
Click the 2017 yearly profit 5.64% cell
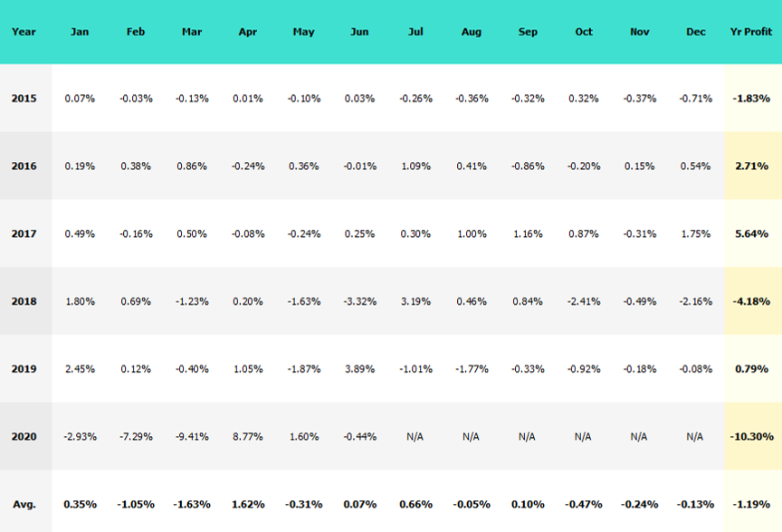(x=751, y=233)
